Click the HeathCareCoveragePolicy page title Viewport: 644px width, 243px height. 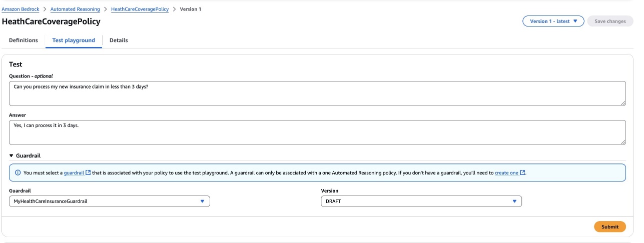click(51, 21)
